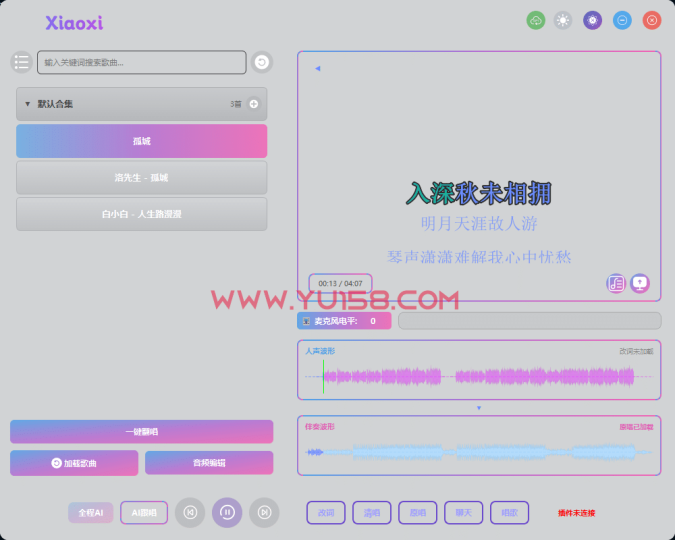675x540 pixels.
Task: Click the song keyword search field
Action: tap(142, 62)
